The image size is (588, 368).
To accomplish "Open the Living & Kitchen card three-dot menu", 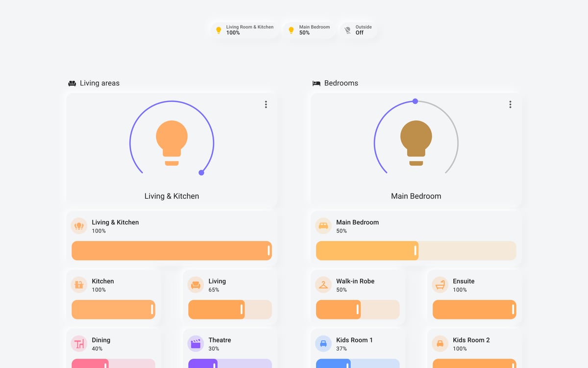I will [x=266, y=105].
